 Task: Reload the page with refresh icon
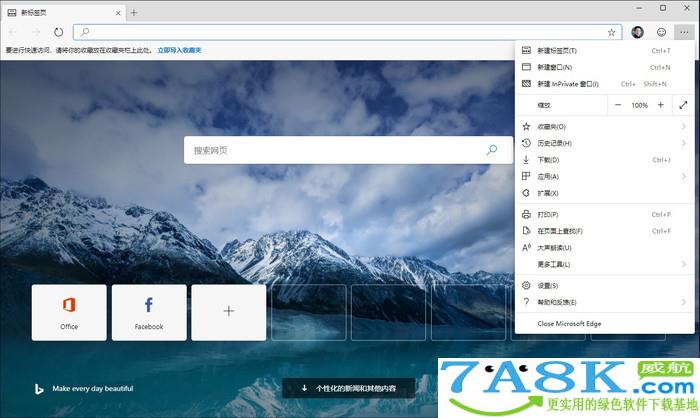pos(58,32)
